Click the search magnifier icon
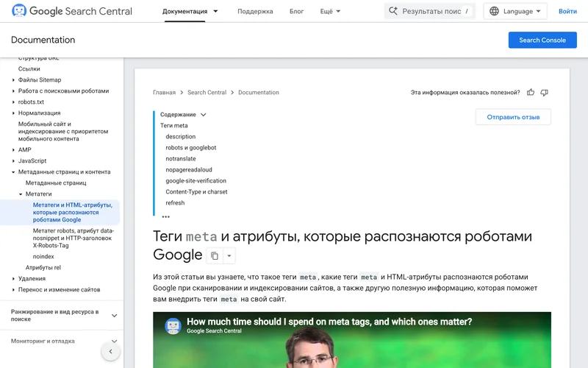 pyautogui.click(x=393, y=11)
